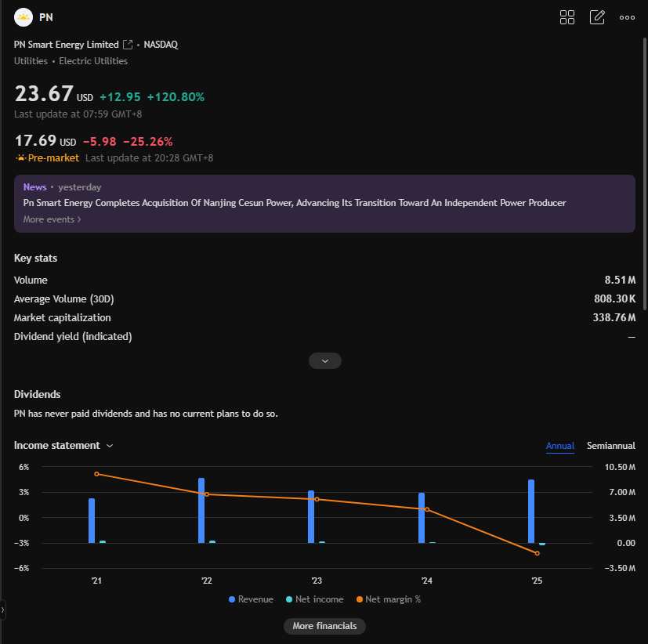Click the Electric Utilities industry link
This screenshot has width=648, height=644.
point(93,61)
